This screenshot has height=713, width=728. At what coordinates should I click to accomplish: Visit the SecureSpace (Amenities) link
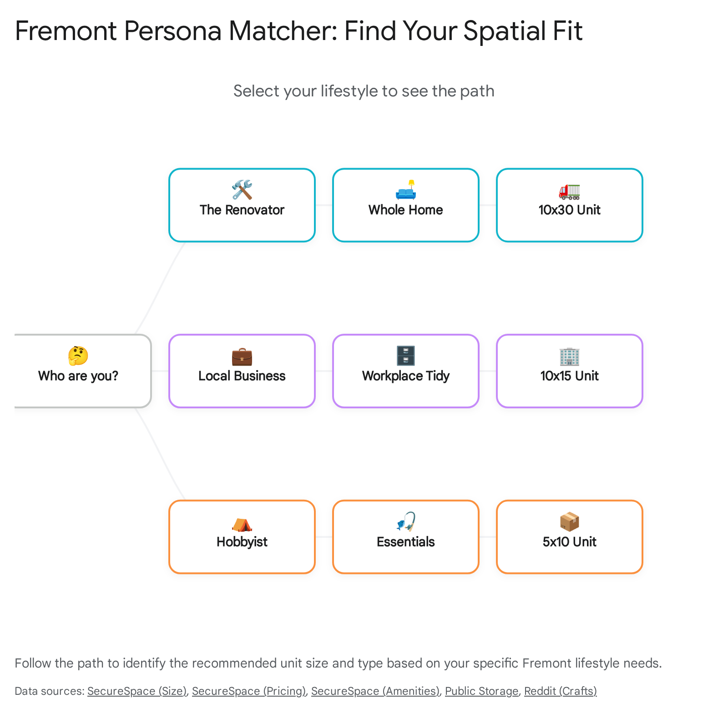pos(375,691)
